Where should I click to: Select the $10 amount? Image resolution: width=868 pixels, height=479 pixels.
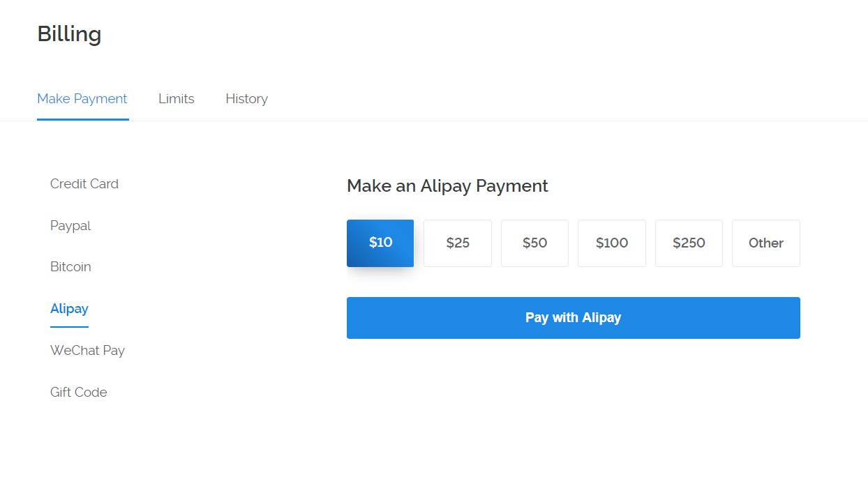click(x=380, y=243)
